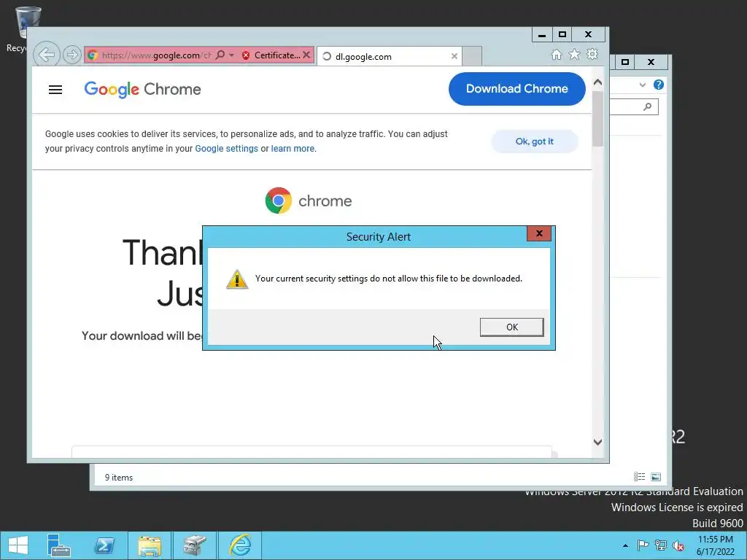Close the dl.google.com tab
Image resolution: width=747 pixels, height=560 pixels.
[x=454, y=56]
